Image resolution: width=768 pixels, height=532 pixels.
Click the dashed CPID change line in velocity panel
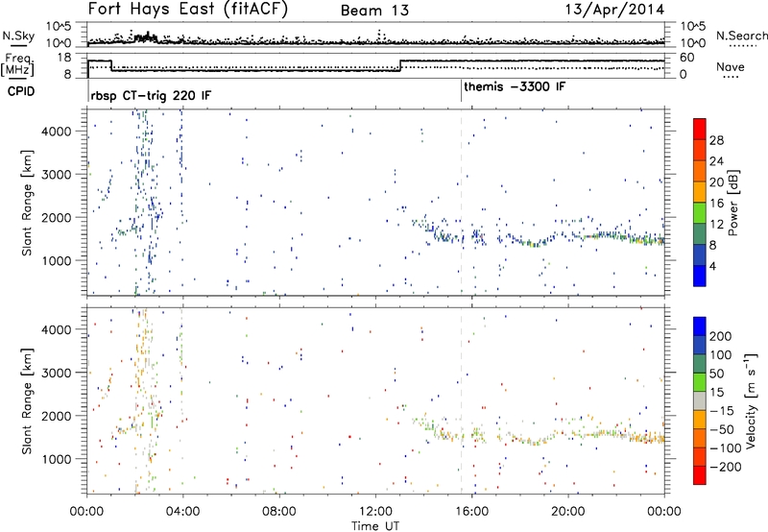(461, 401)
